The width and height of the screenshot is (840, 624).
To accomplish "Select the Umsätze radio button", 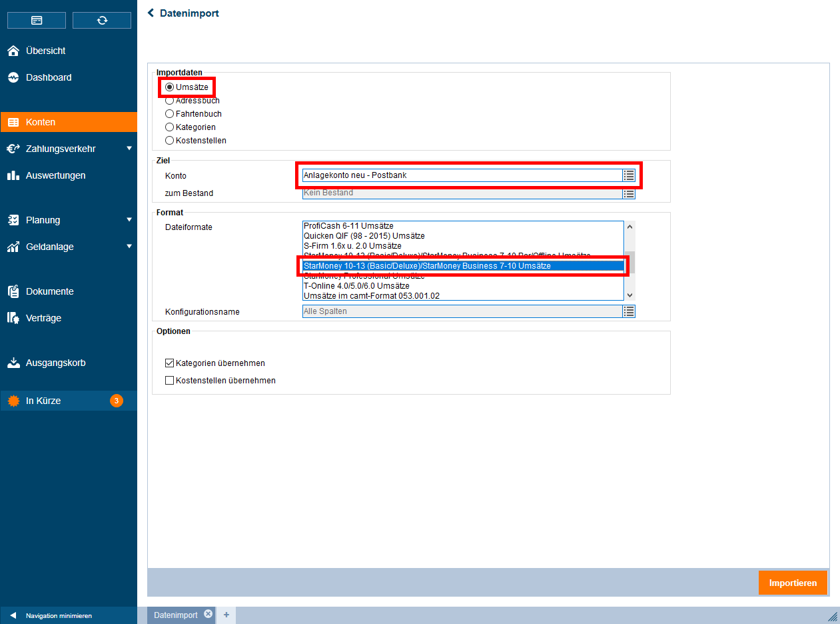I will coord(169,87).
